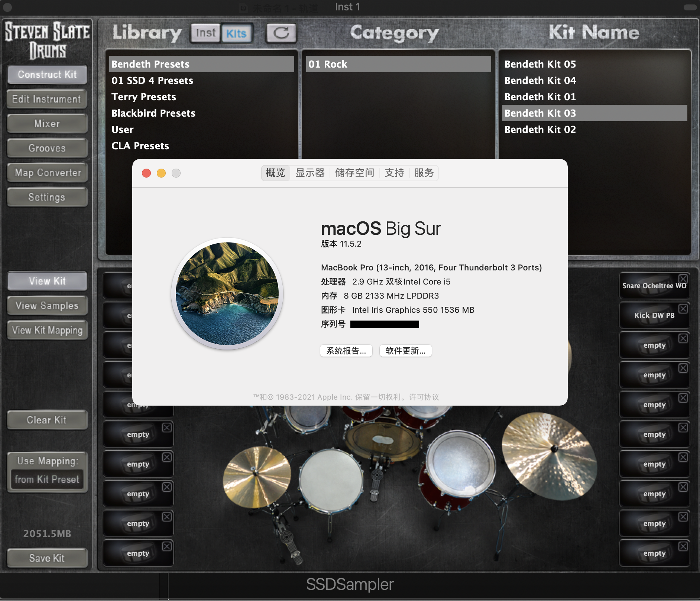Viewport: 700px width, 601px height.
Task: Select Terry Presets library
Action: coord(201,97)
